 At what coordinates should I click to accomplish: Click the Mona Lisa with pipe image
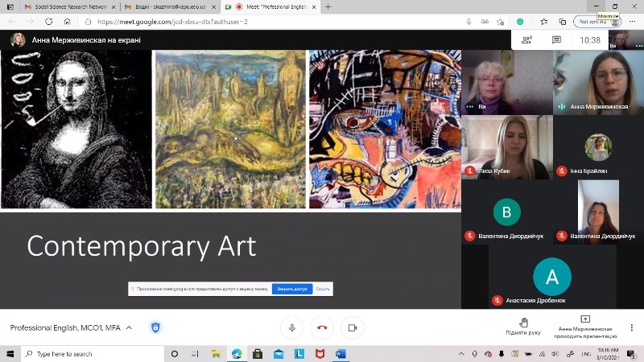pos(76,130)
